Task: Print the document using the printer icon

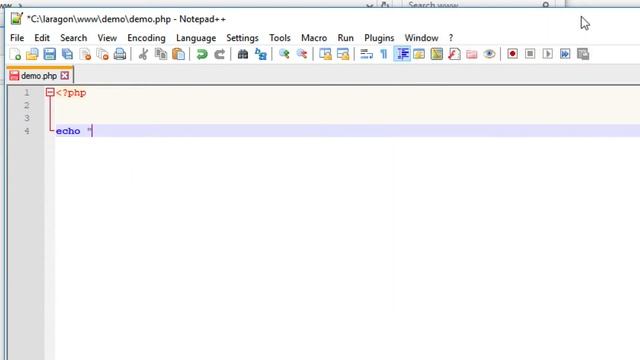Action: 120,54
